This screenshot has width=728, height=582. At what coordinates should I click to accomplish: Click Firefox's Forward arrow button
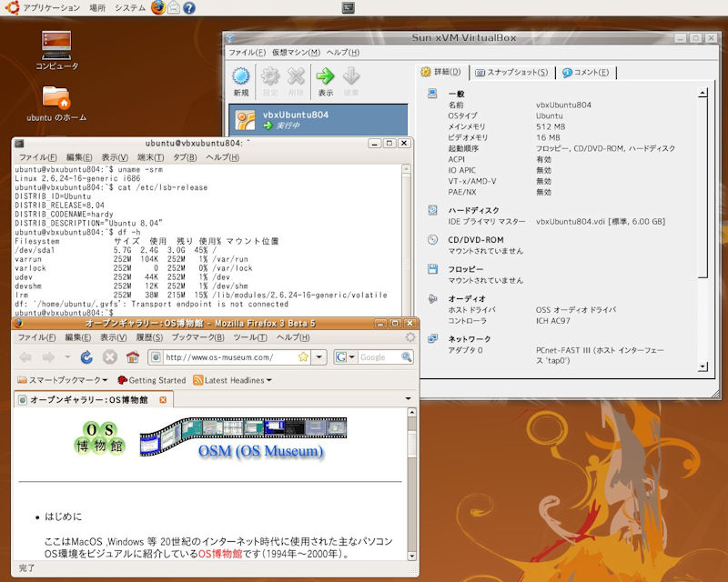coord(48,356)
